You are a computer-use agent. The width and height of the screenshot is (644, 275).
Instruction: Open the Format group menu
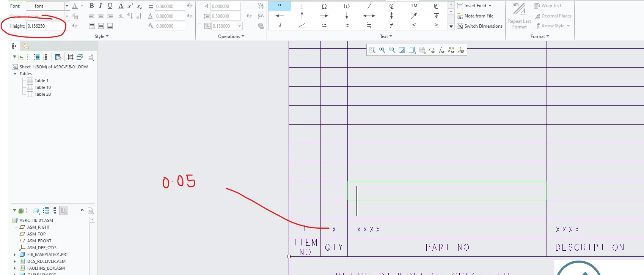point(540,36)
